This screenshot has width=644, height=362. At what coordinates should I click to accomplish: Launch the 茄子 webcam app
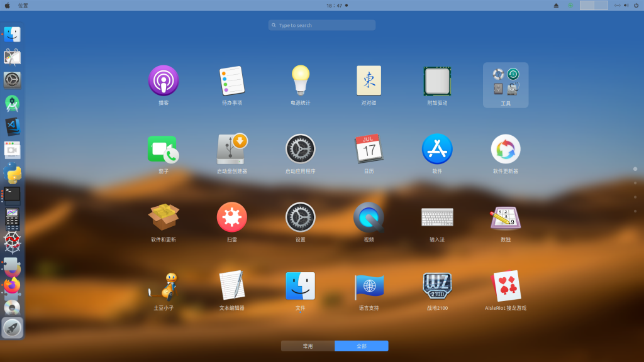164,150
